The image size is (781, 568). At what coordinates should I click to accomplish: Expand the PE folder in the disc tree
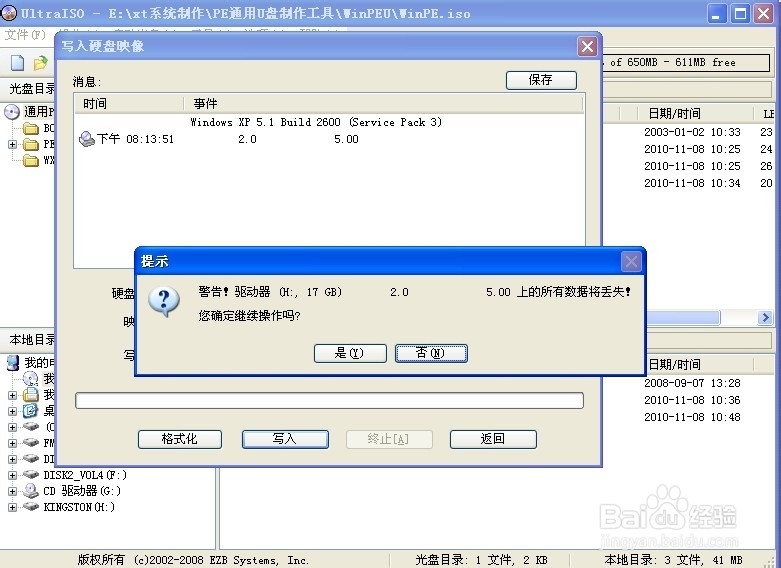(12, 144)
